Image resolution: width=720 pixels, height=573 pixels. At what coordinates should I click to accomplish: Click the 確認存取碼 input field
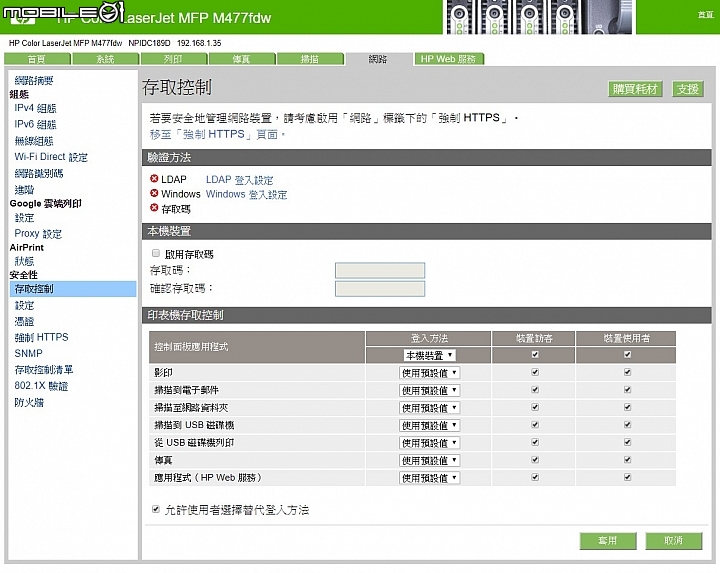tap(380, 289)
